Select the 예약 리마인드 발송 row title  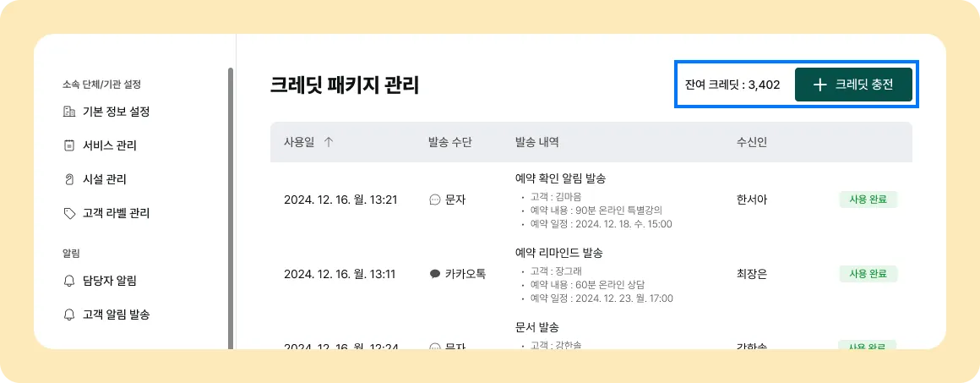coord(558,253)
